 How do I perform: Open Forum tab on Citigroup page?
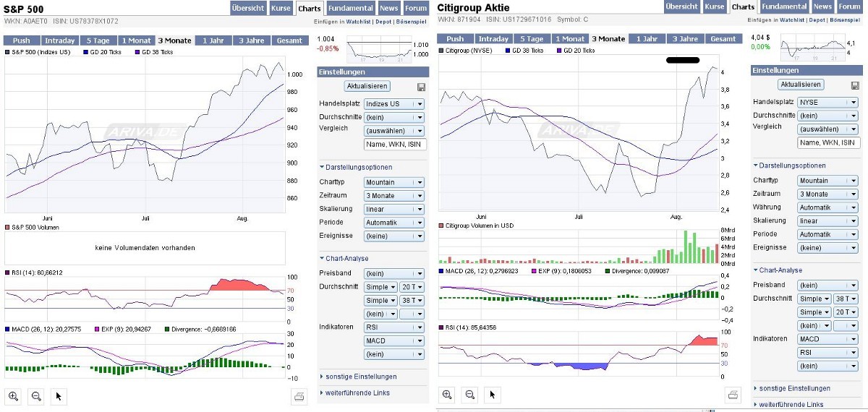(850, 7)
